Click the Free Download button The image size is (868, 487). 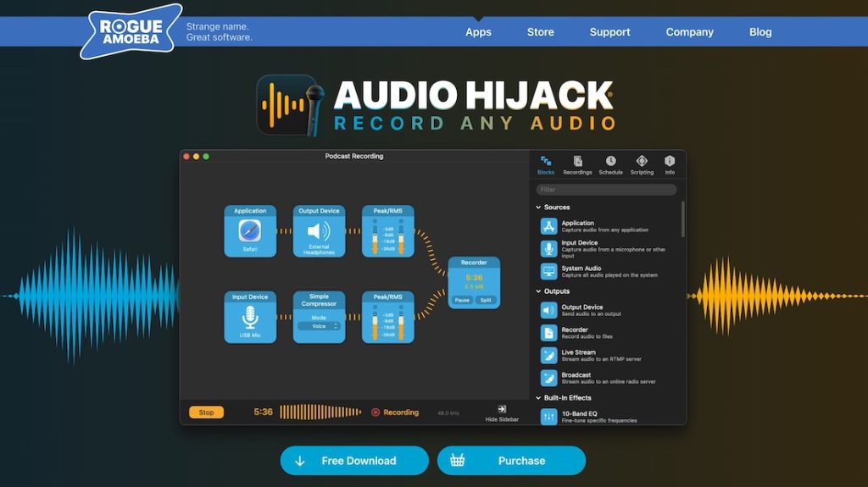click(354, 461)
